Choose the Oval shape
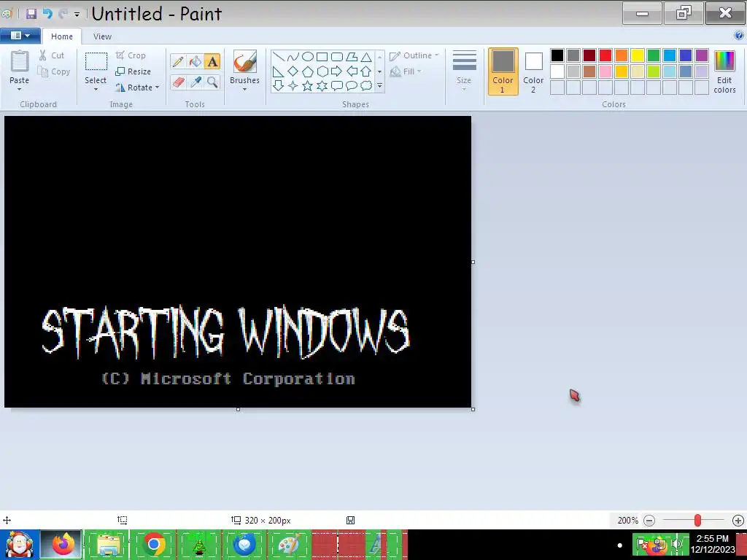747x560 pixels. coord(308,57)
